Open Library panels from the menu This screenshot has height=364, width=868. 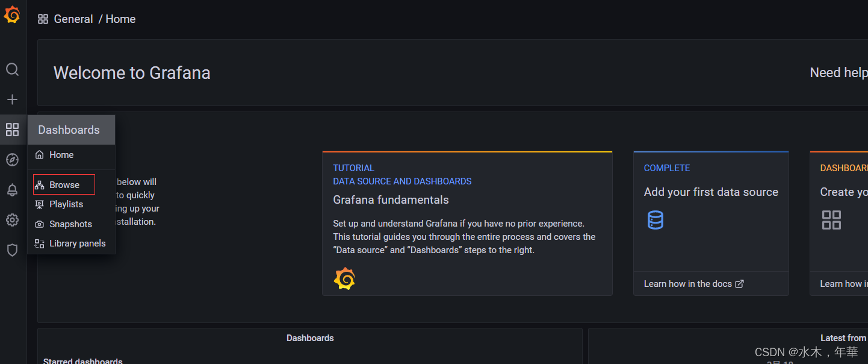(71, 243)
